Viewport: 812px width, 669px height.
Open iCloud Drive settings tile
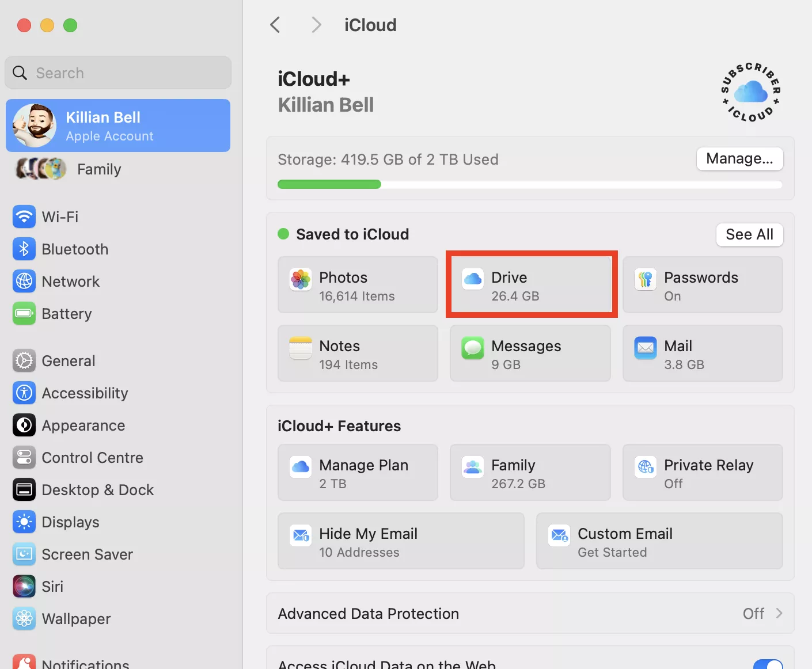[x=530, y=286]
